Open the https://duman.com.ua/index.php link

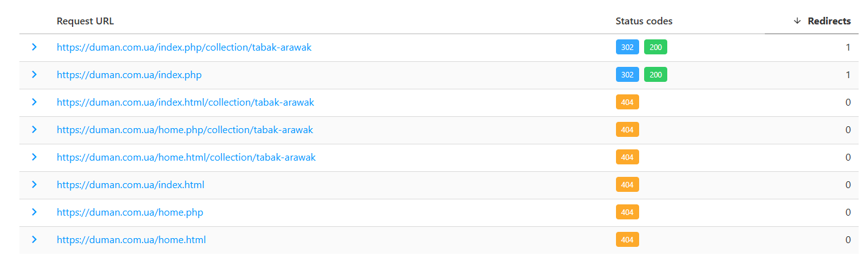(129, 75)
